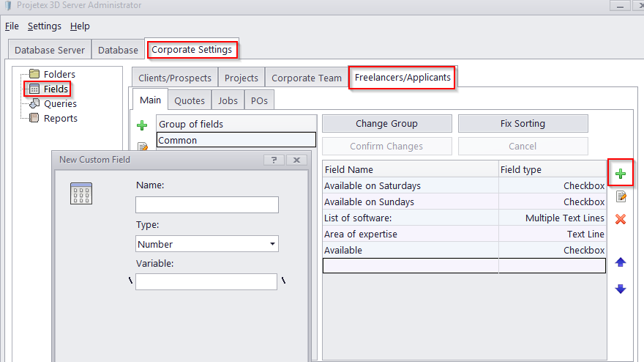Click the Field type column header
The height and width of the screenshot is (362, 644).
coord(553,169)
